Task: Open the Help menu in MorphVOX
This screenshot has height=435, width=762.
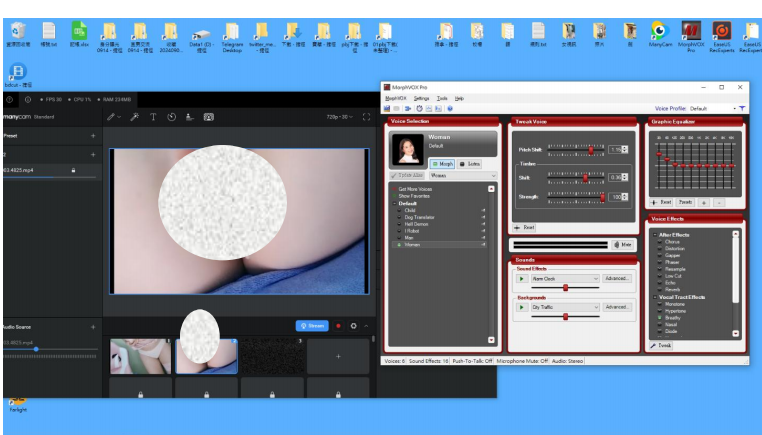Action: [459, 98]
